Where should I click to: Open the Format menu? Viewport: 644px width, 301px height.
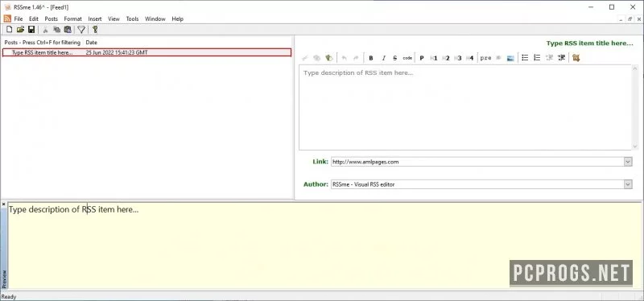[72, 19]
